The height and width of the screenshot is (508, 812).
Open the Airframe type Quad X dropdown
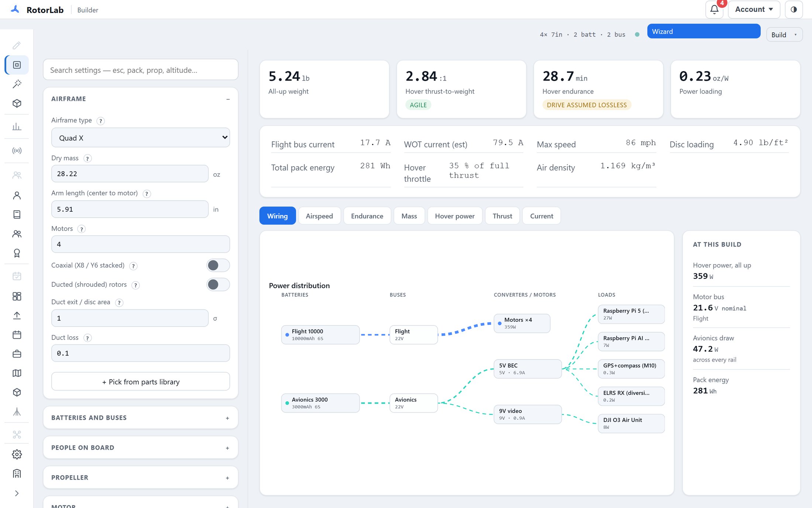[x=141, y=138]
